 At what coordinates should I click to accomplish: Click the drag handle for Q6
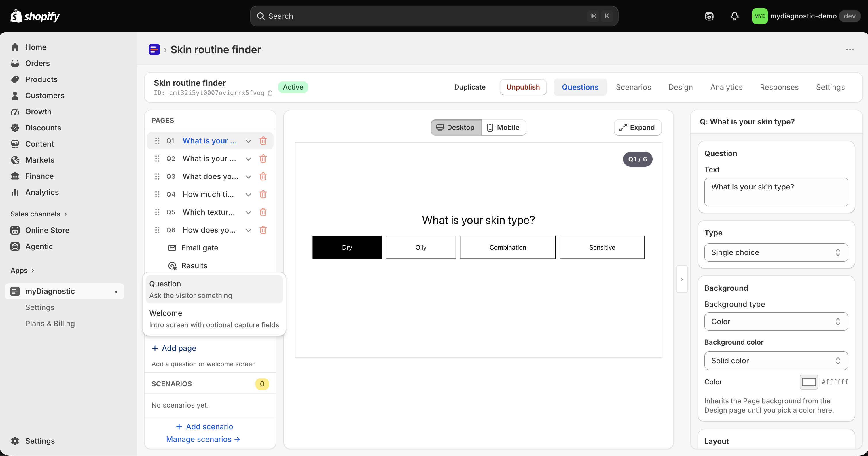[x=157, y=230]
